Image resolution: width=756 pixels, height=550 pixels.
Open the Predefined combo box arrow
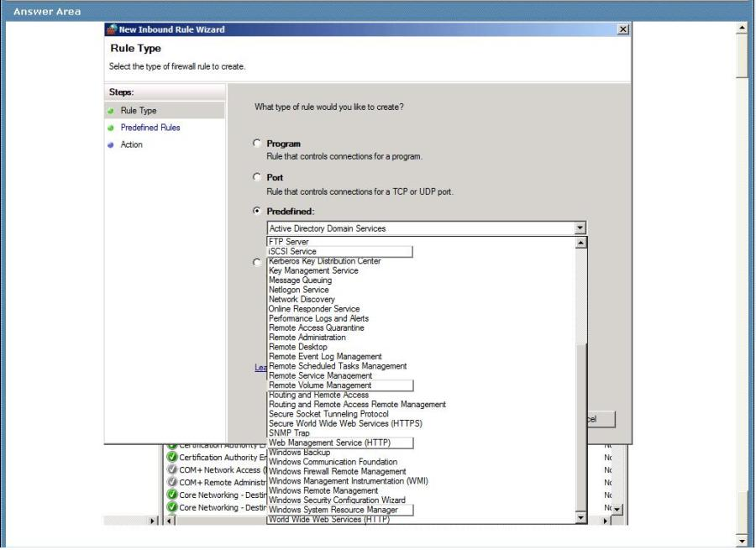pyautogui.click(x=580, y=228)
